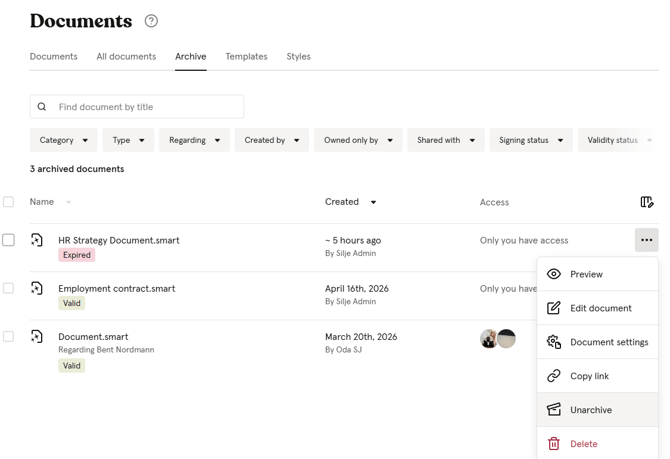The image size is (670, 459).
Task: Click the trash icon next to Delete
Action: coord(554,444)
